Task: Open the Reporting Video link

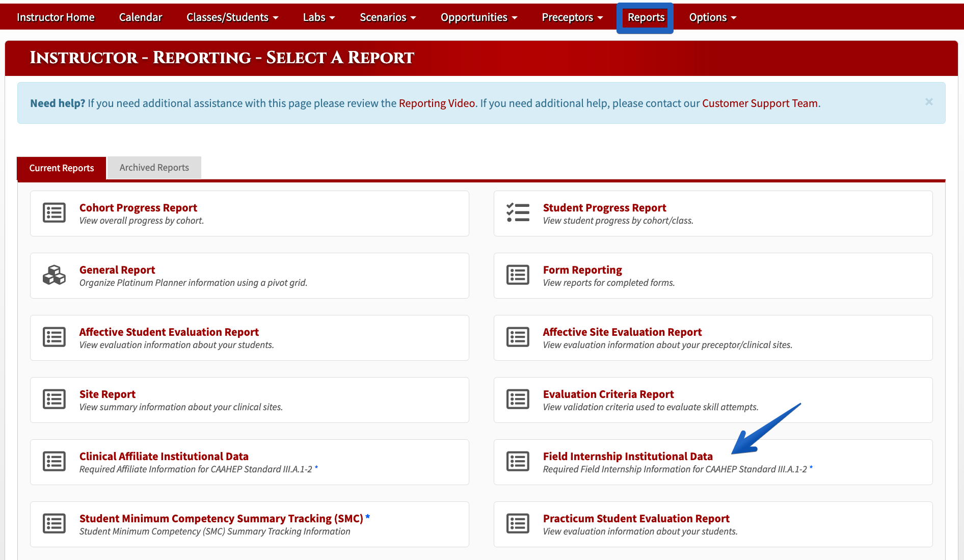Action: 437,103
